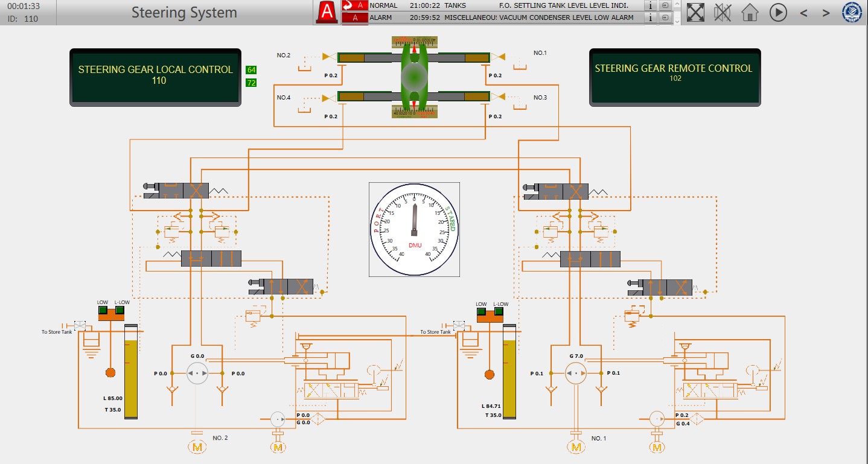Click the left tank LOW level indicator
The image size is (868, 464).
click(103, 311)
